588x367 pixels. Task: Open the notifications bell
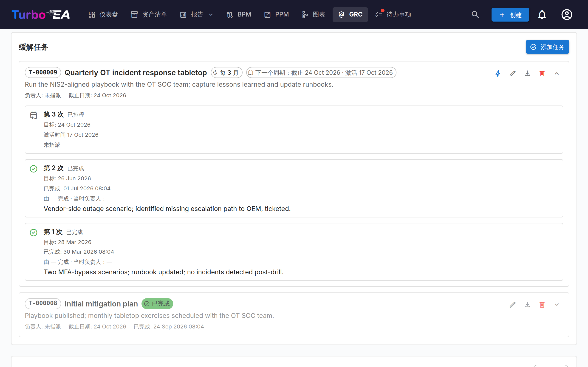click(x=542, y=14)
